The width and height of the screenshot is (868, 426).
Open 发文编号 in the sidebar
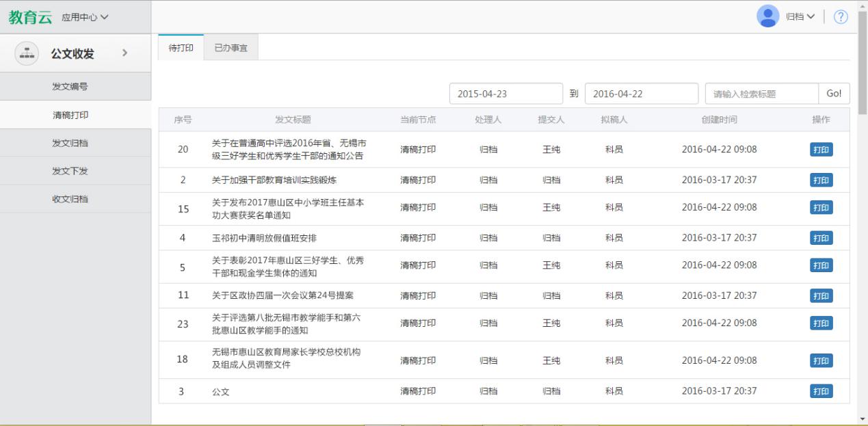70,86
